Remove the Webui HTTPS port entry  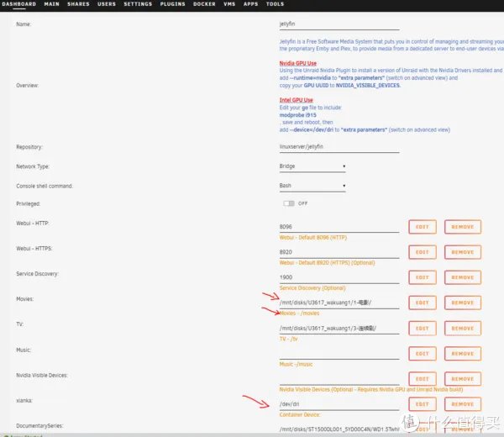462,251
